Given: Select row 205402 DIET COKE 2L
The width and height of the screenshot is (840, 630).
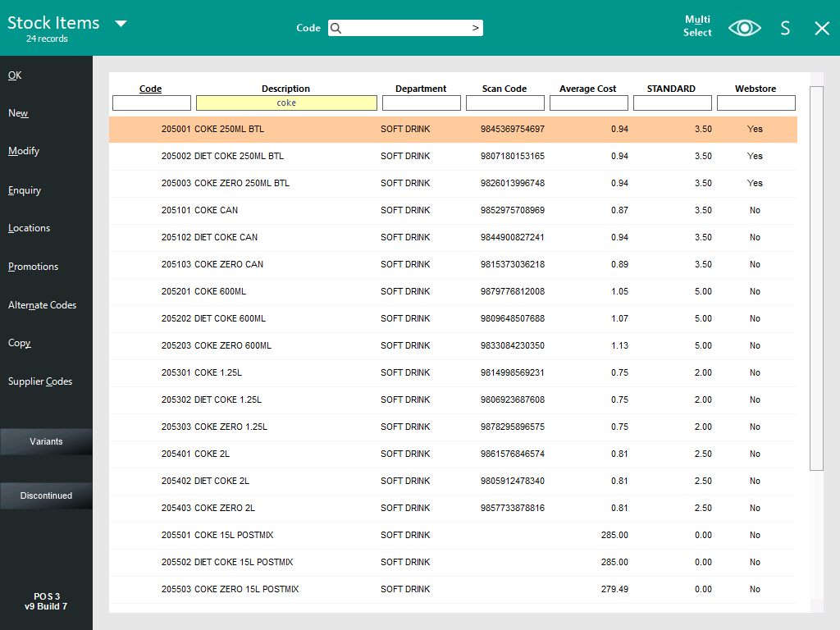Looking at the screenshot, I should (x=453, y=481).
